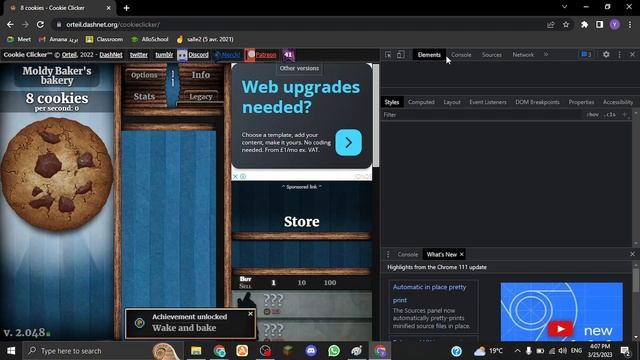The image size is (640, 360).
Task: Open Windows Start menu
Action: pos(11,351)
